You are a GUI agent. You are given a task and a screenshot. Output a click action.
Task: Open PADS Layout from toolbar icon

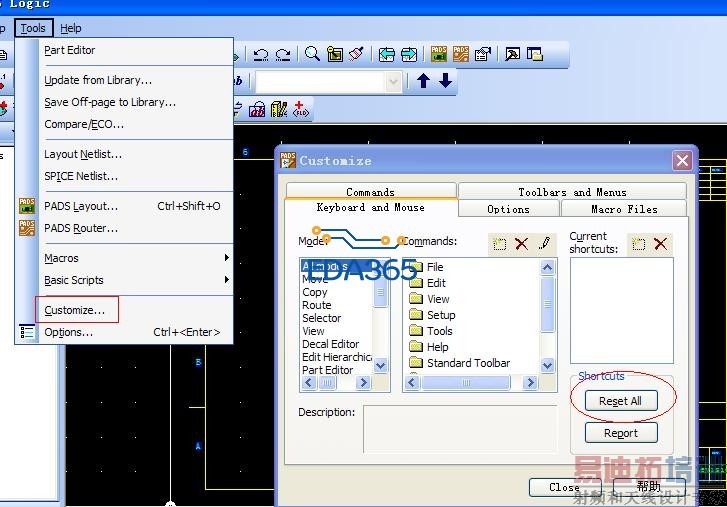click(x=438, y=54)
